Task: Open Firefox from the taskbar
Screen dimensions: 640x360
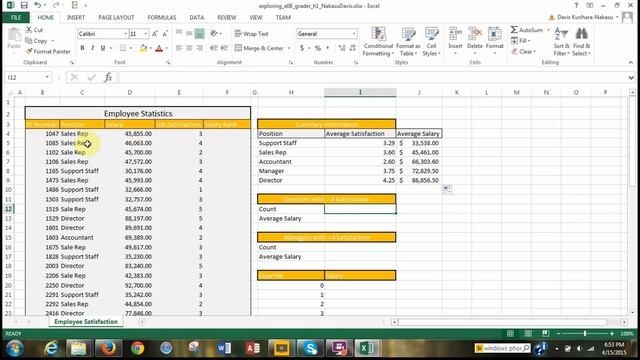Action: coord(108,348)
